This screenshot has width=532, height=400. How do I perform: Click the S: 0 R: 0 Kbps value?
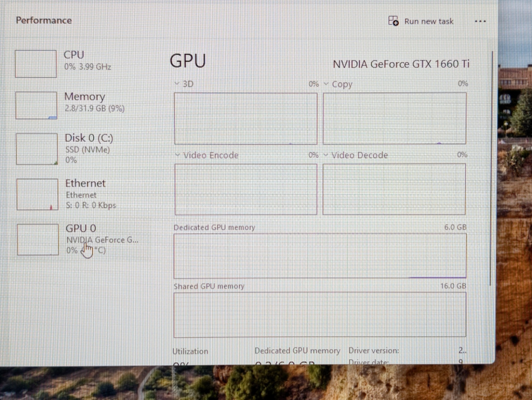point(91,205)
